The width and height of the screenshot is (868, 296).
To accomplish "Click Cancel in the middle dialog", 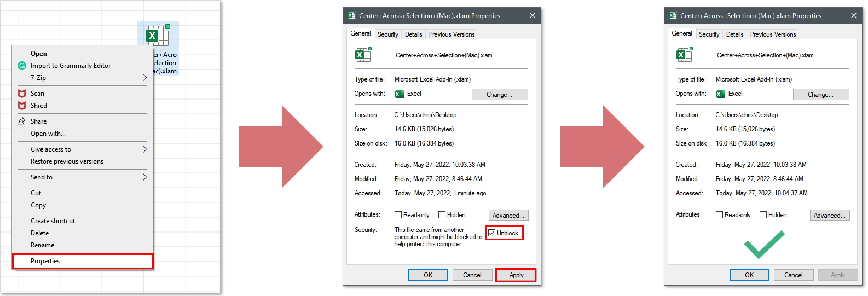I will pos(472,275).
